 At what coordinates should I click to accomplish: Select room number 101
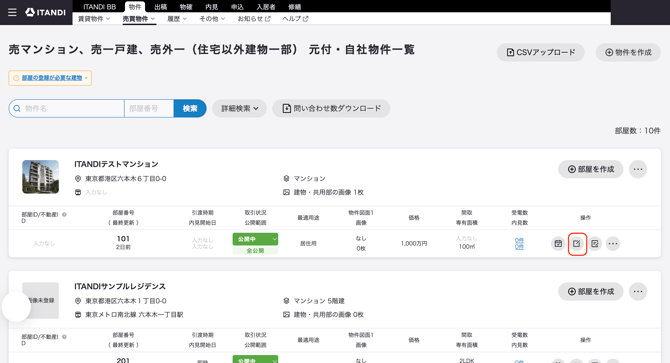(x=123, y=239)
